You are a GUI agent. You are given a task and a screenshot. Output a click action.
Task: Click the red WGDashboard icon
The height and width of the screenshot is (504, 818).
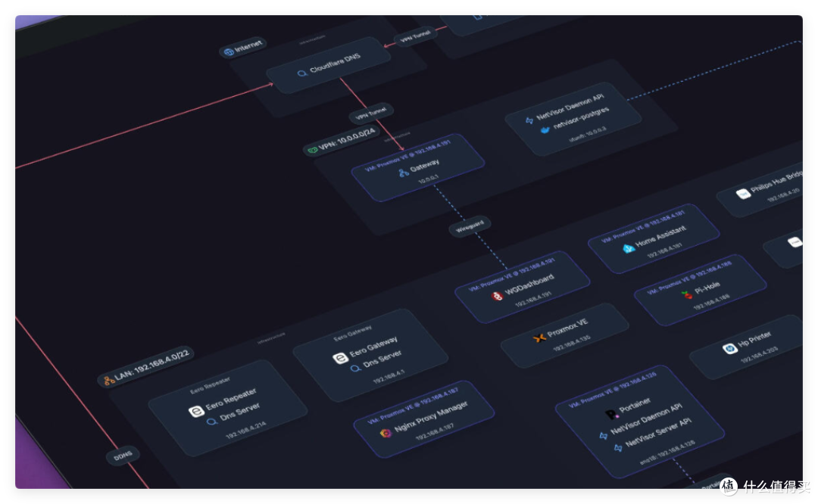(497, 296)
